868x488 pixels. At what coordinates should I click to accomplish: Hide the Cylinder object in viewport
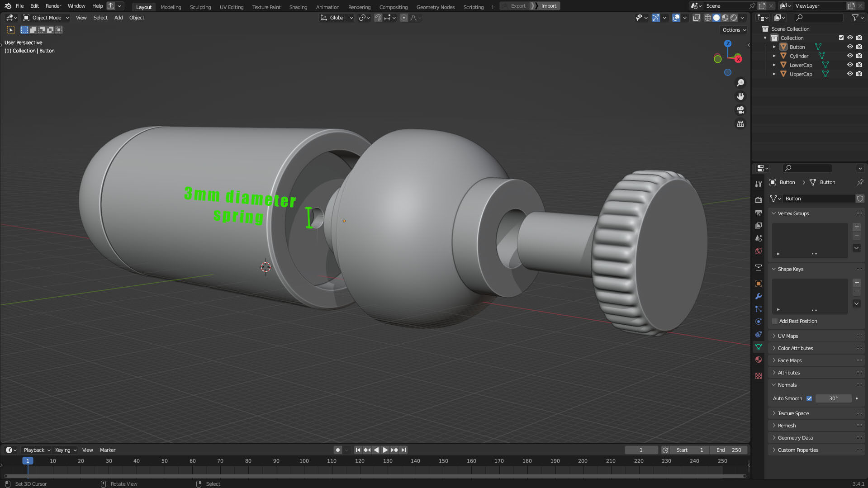click(850, 56)
